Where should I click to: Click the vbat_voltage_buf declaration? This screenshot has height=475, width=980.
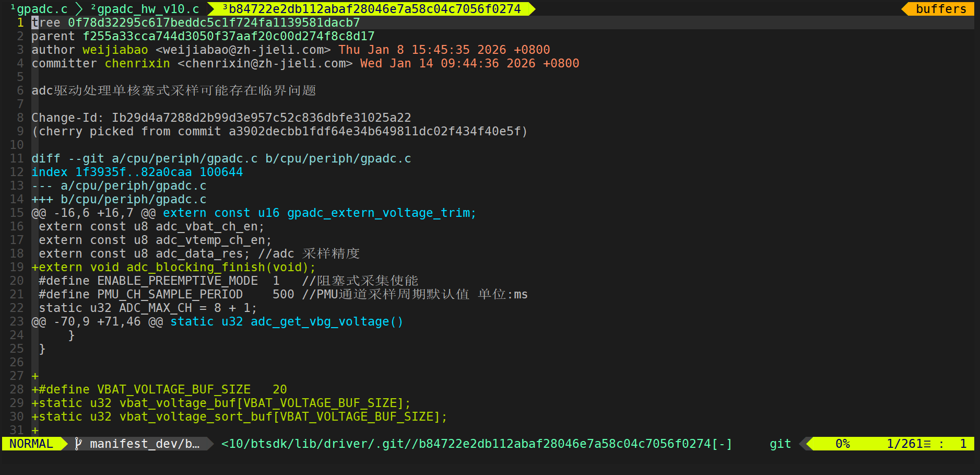[x=221, y=403]
